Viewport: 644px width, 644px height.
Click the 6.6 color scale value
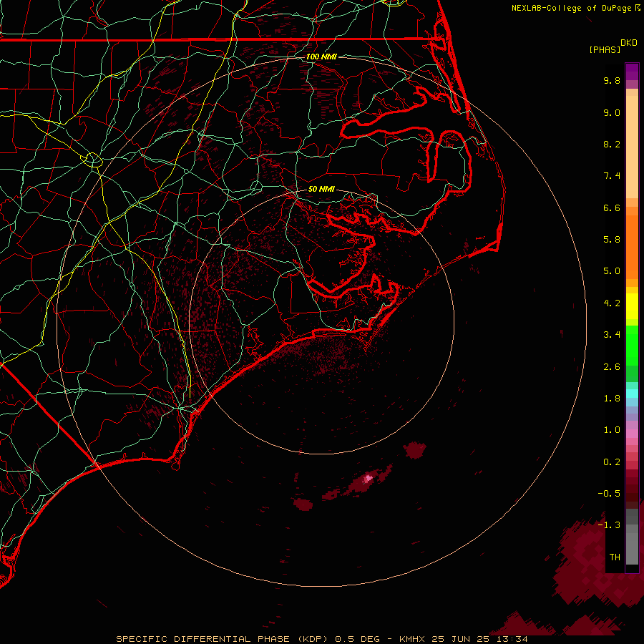(612, 208)
